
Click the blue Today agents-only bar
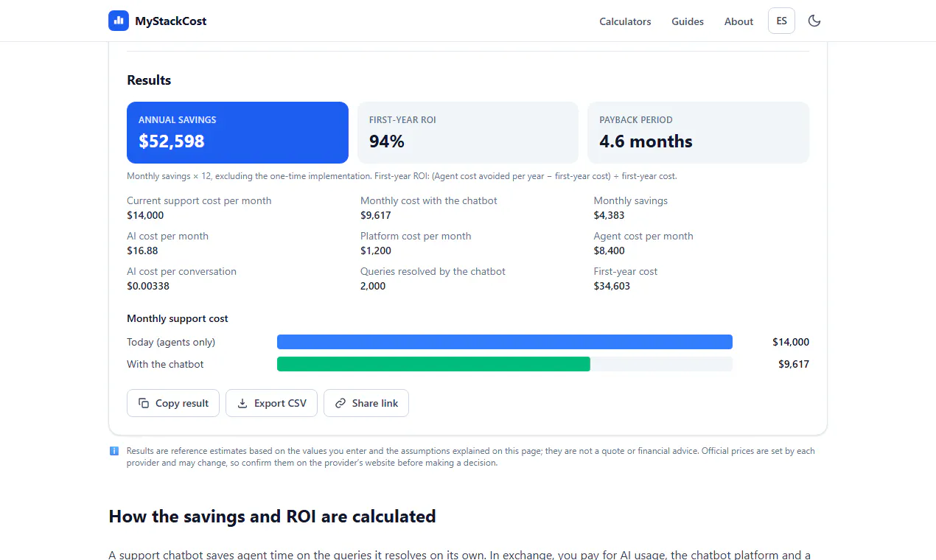(x=505, y=342)
